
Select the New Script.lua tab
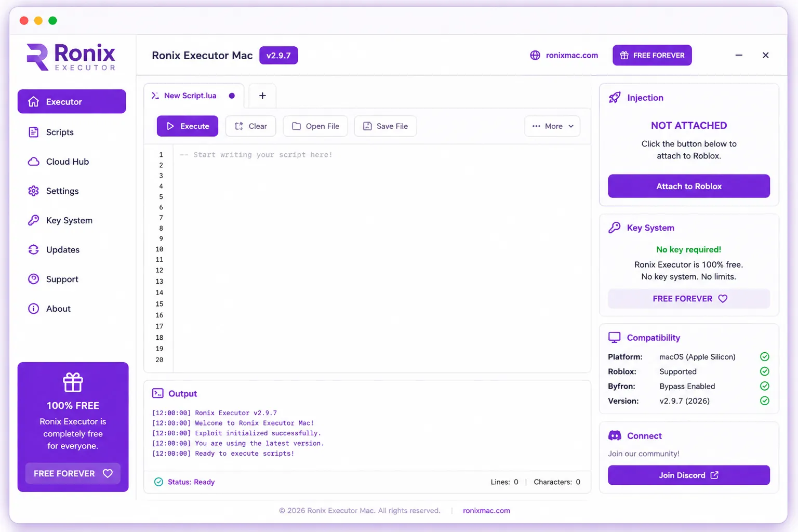pyautogui.click(x=193, y=96)
